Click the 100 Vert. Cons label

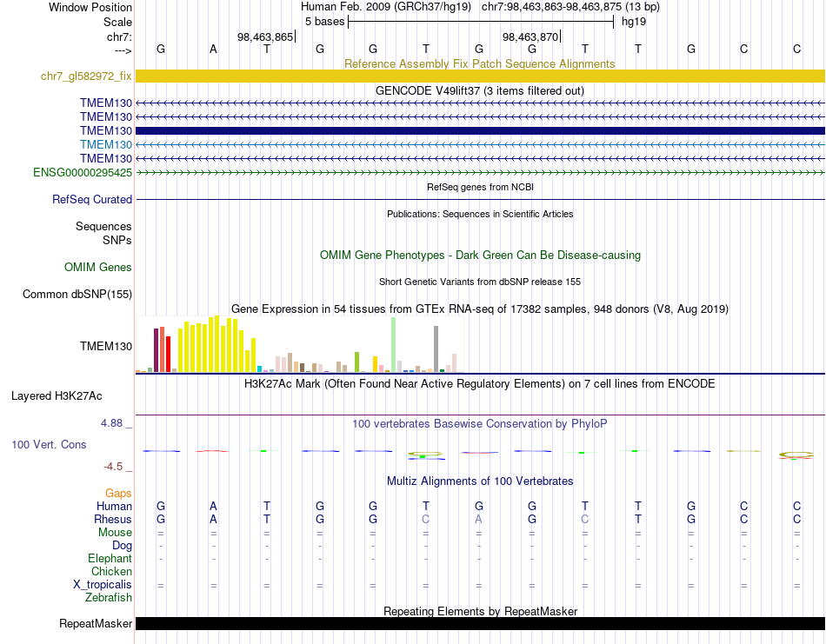tap(49, 444)
